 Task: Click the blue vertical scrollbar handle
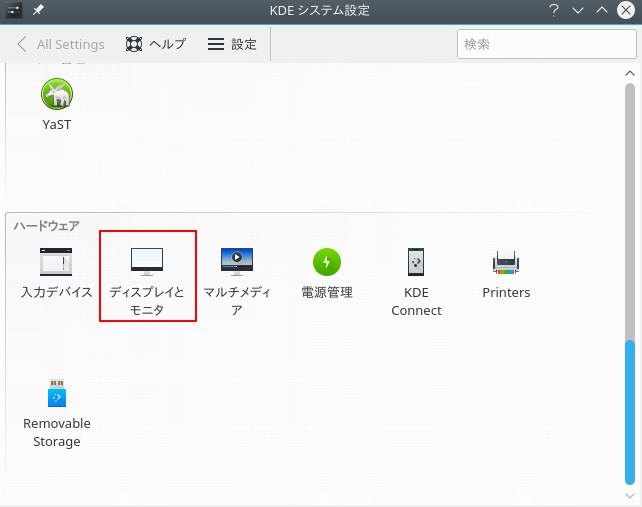tap(630, 412)
